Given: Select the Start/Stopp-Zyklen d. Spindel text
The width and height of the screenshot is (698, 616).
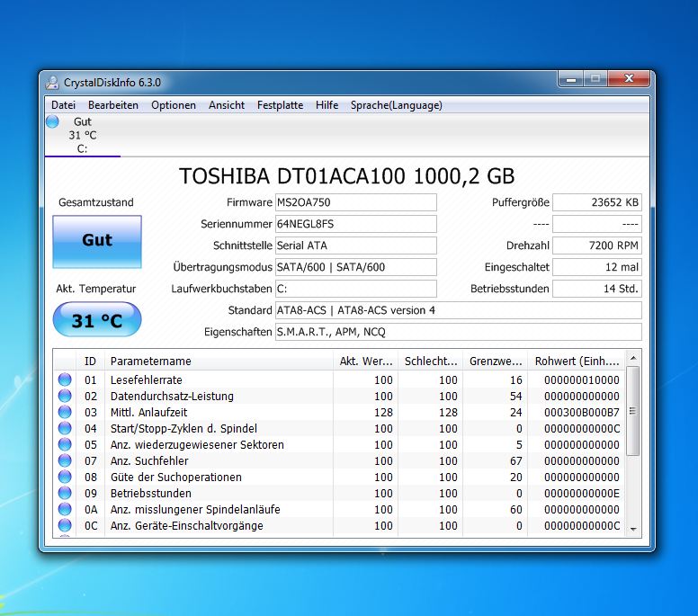Looking at the screenshot, I should tap(183, 429).
